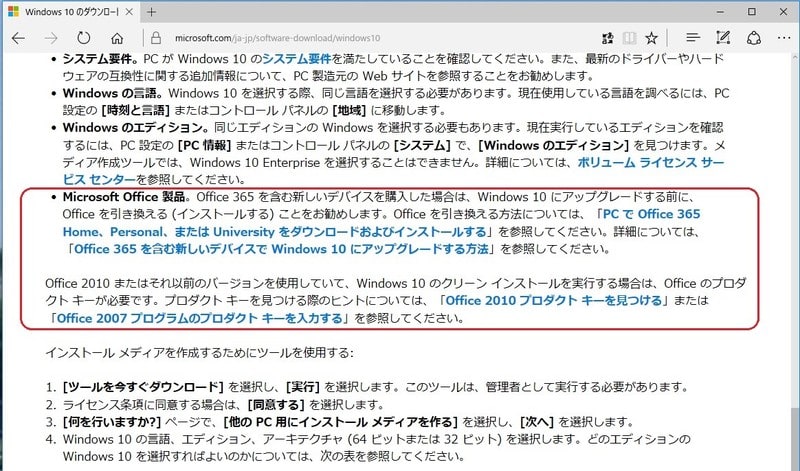This screenshot has width=800, height=471.
Task: Open the Web Note pen icon
Action: point(723,38)
